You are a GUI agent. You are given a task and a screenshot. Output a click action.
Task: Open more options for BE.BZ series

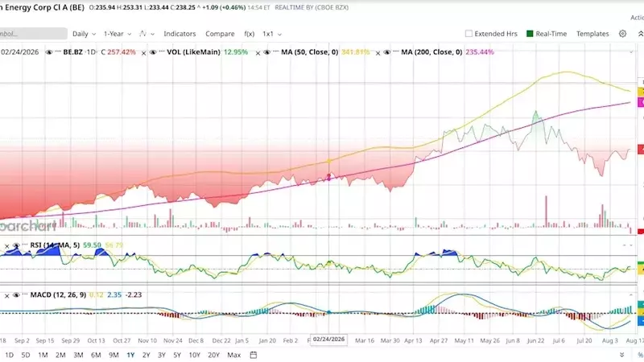[58, 52]
